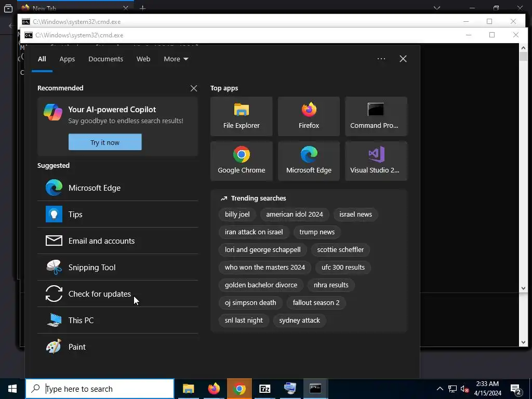Open the Tips app suggestion
Image resolution: width=532 pixels, height=399 pixels.
118,215
